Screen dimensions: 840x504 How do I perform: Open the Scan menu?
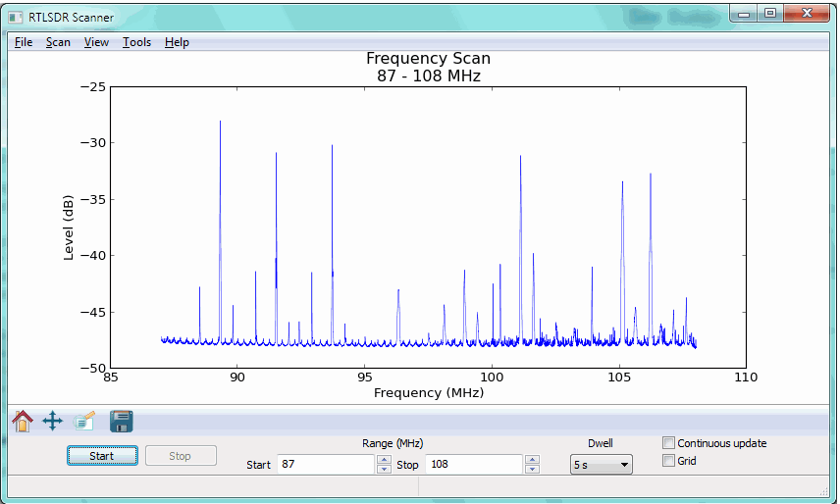pos(58,42)
